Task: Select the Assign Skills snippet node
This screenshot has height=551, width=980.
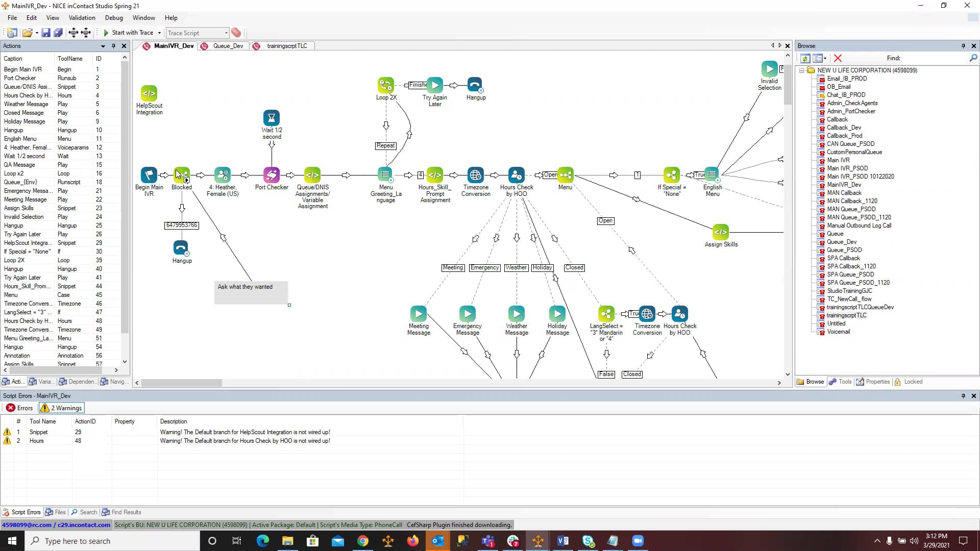Action: (720, 232)
